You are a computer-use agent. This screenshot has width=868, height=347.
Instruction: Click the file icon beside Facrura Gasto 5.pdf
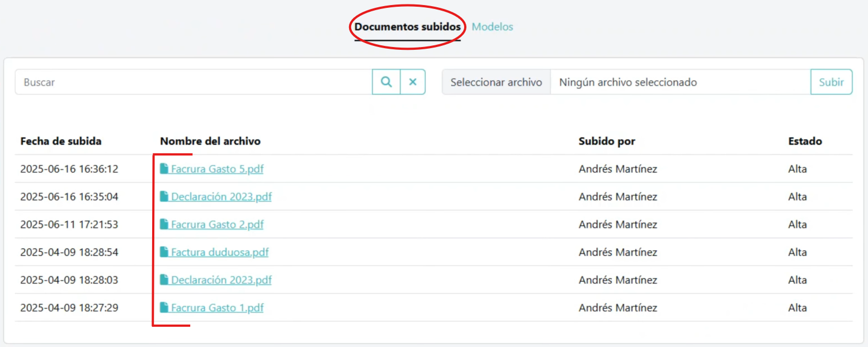[164, 168]
